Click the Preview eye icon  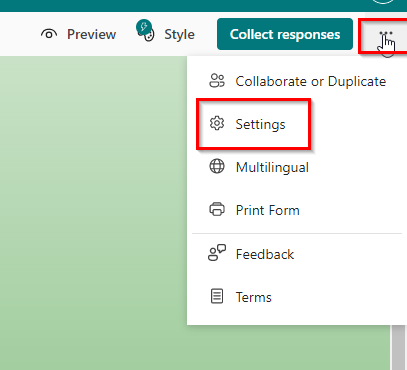point(49,34)
